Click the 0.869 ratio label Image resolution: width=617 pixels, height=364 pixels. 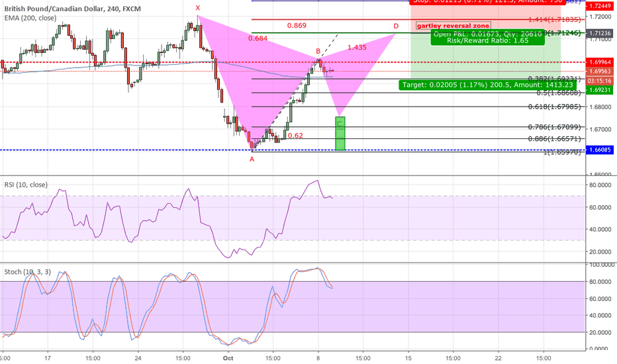(x=297, y=26)
